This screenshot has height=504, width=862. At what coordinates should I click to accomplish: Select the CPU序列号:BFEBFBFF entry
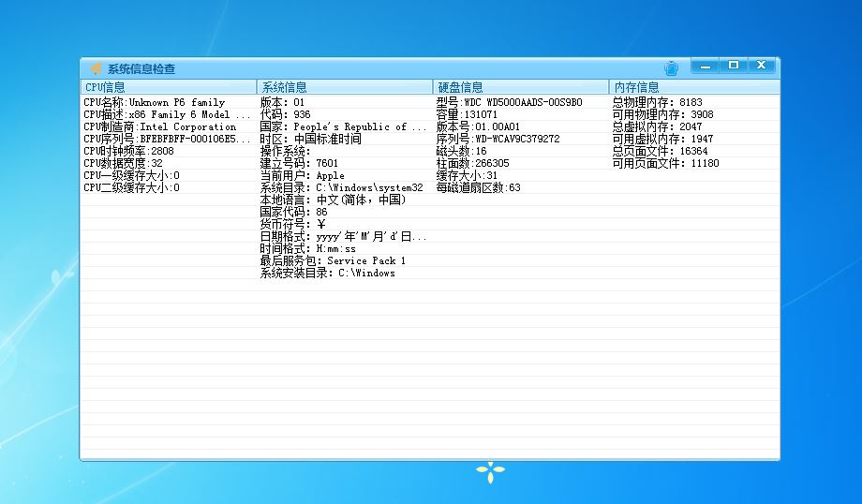click(x=167, y=139)
